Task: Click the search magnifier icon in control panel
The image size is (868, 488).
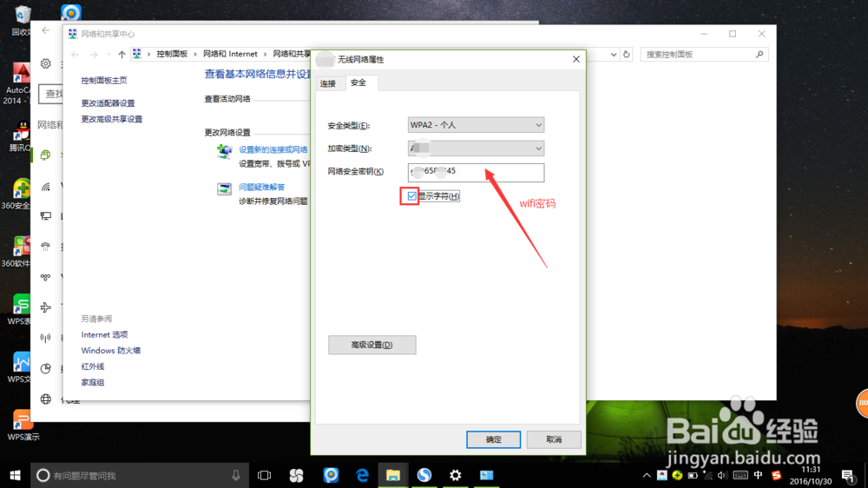Action: (x=759, y=55)
